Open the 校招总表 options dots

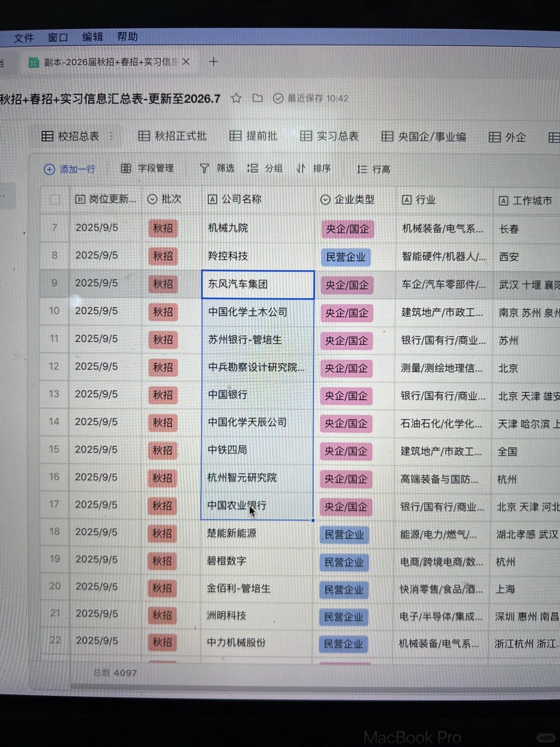point(111,136)
